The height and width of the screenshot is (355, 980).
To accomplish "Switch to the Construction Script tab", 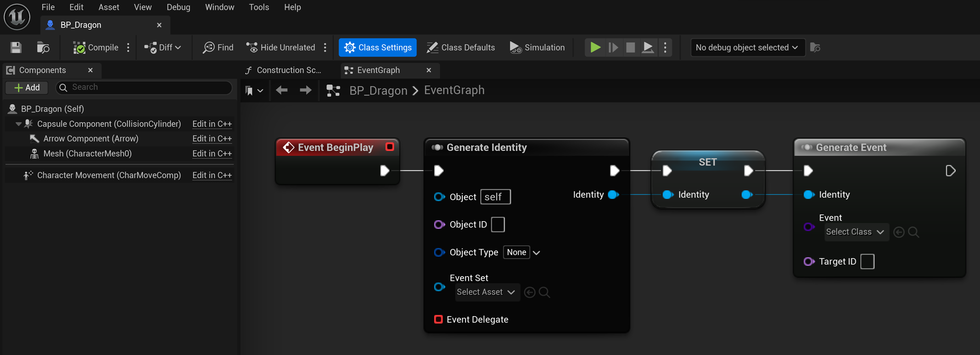I will tap(284, 70).
